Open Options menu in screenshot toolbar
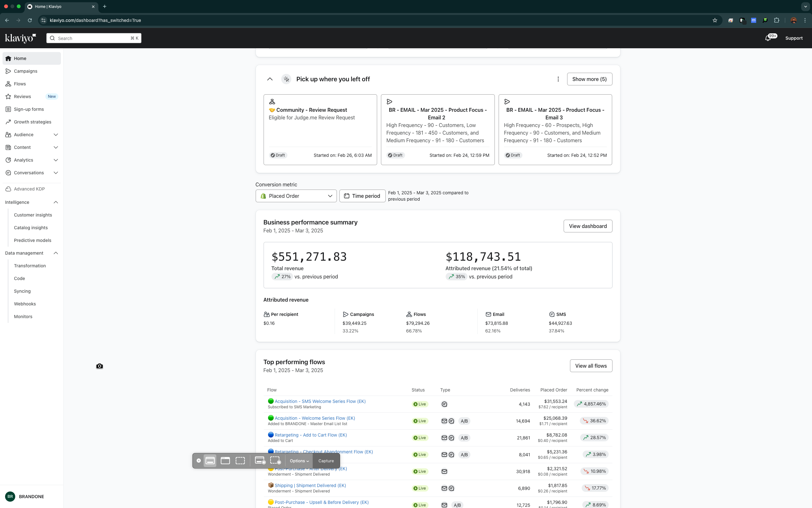 (x=299, y=461)
